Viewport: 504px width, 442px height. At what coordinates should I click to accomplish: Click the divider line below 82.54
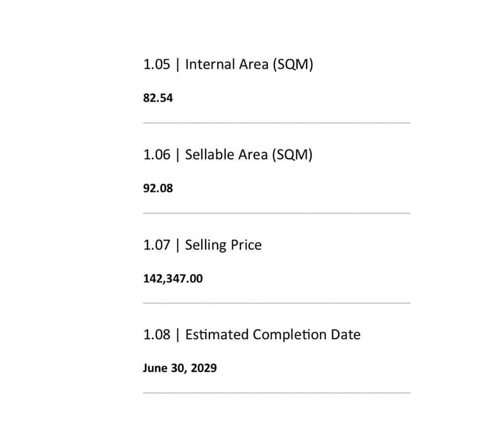tap(276, 122)
